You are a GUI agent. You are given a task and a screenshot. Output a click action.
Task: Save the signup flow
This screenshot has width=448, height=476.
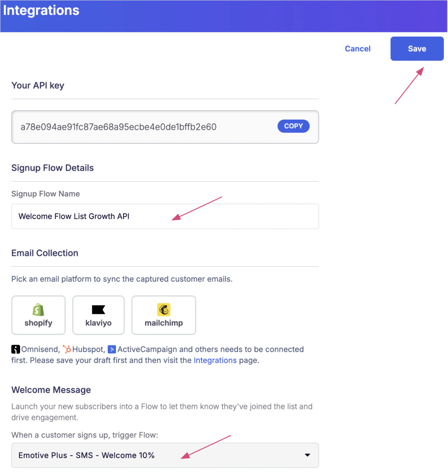[x=417, y=49]
